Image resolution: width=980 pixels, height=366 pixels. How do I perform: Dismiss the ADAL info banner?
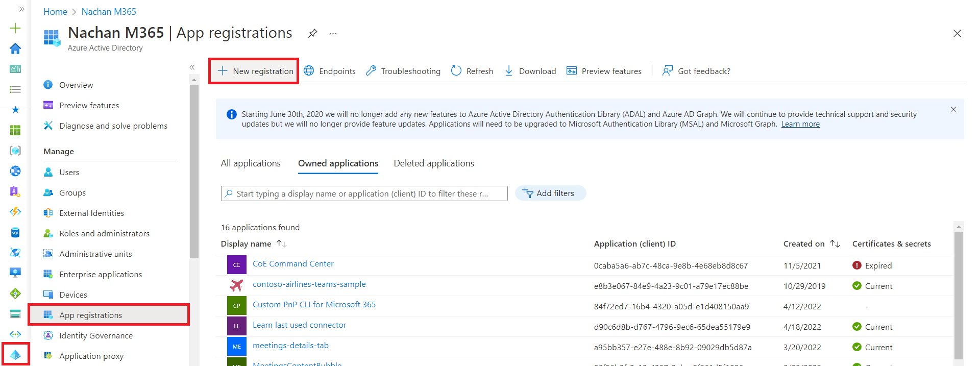click(953, 109)
